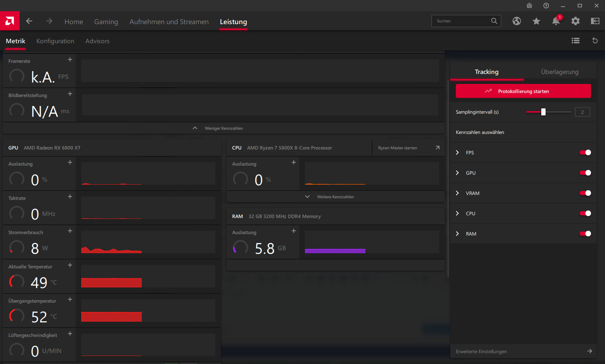
Task: Open the web browser globe icon
Action: (517, 21)
